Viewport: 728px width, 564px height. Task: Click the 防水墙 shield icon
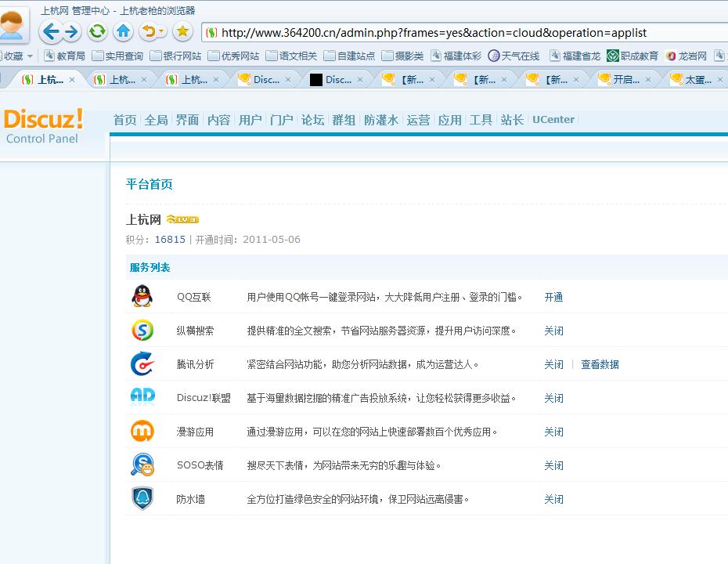click(142, 498)
